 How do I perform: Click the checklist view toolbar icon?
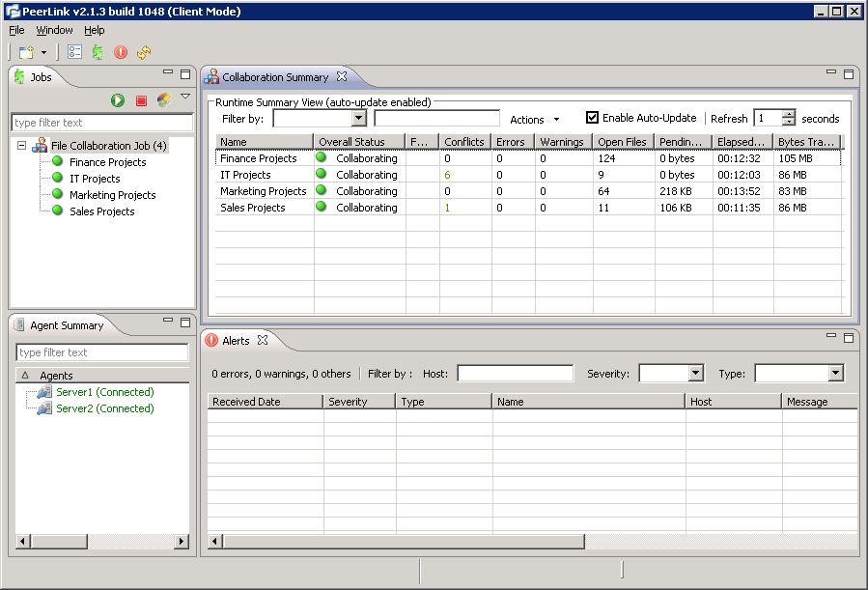pos(74,52)
